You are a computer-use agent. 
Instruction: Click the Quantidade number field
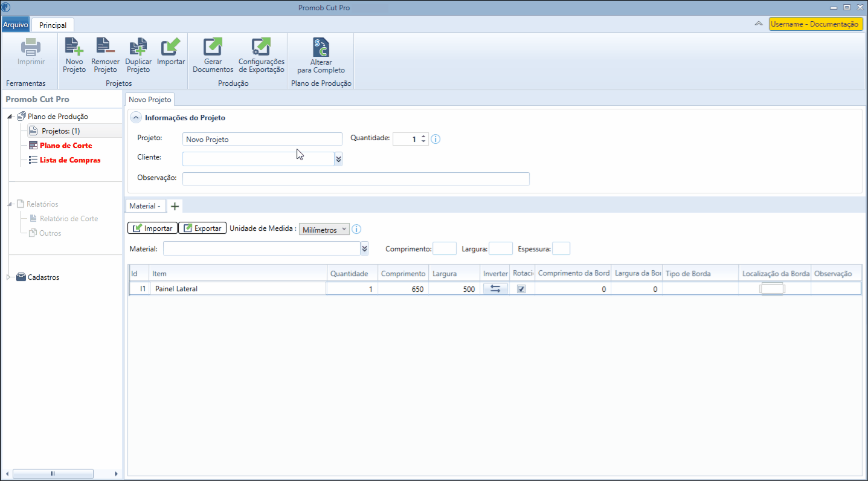(x=406, y=139)
